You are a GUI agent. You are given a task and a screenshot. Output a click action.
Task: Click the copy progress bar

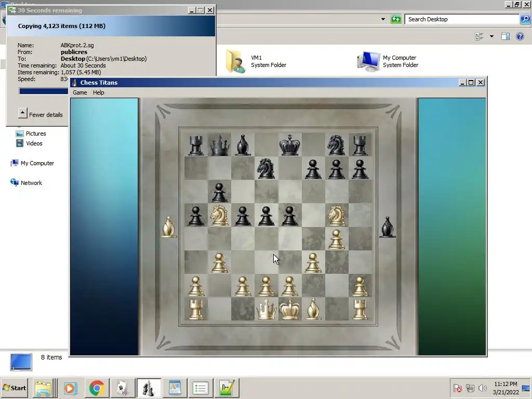(x=44, y=91)
